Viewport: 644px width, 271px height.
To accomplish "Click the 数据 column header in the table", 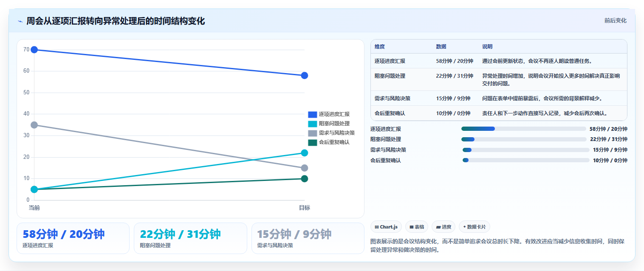I will pyautogui.click(x=441, y=47).
